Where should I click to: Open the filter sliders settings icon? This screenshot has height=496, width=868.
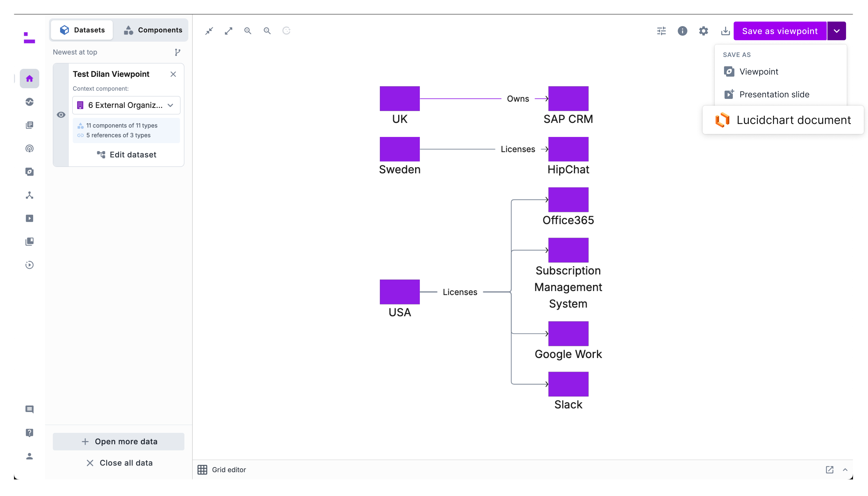pos(661,31)
